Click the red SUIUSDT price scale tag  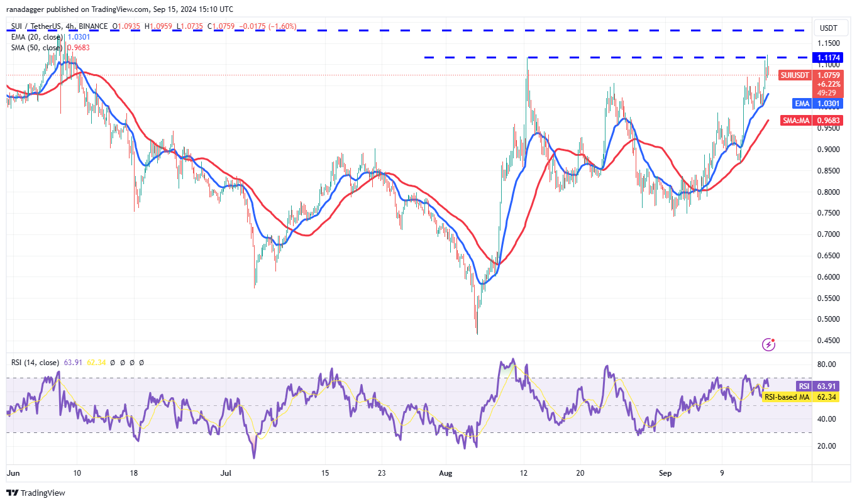pyautogui.click(x=795, y=75)
